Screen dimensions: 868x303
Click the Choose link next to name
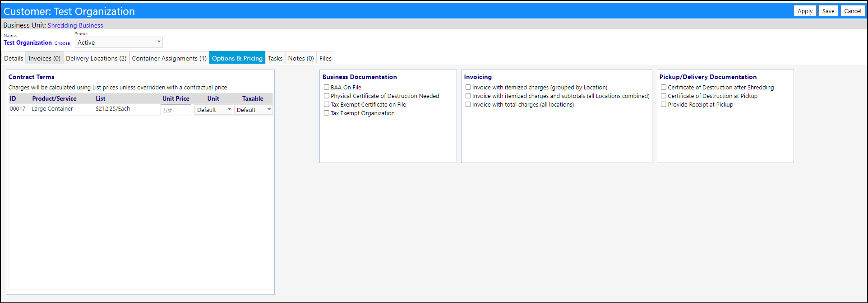click(x=62, y=43)
